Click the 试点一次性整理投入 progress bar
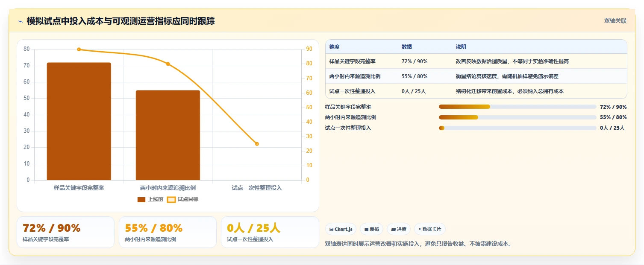Viewport: 644px width, 265px height. 518,128
